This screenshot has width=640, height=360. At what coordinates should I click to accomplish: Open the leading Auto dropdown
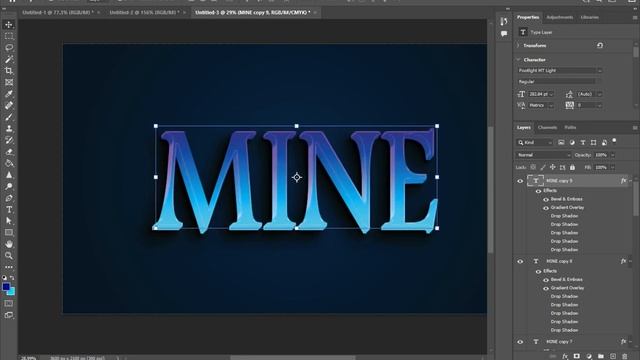pos(600,94)
